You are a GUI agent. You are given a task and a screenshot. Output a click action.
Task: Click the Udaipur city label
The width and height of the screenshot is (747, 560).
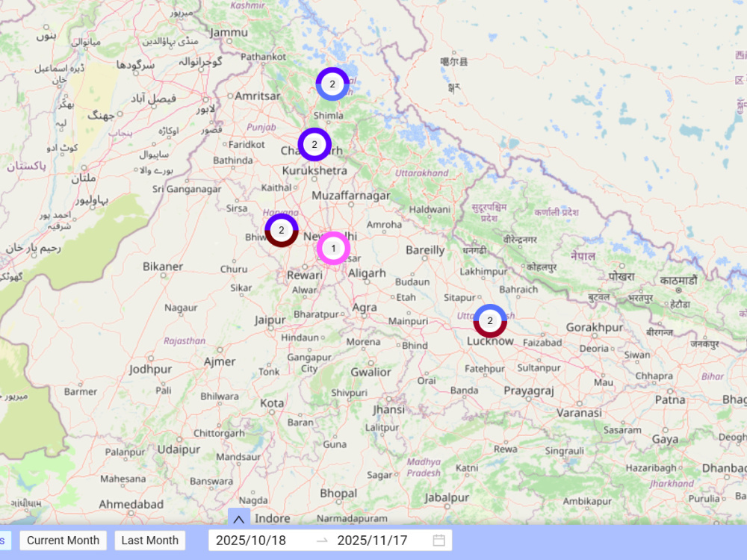(179, 449)
